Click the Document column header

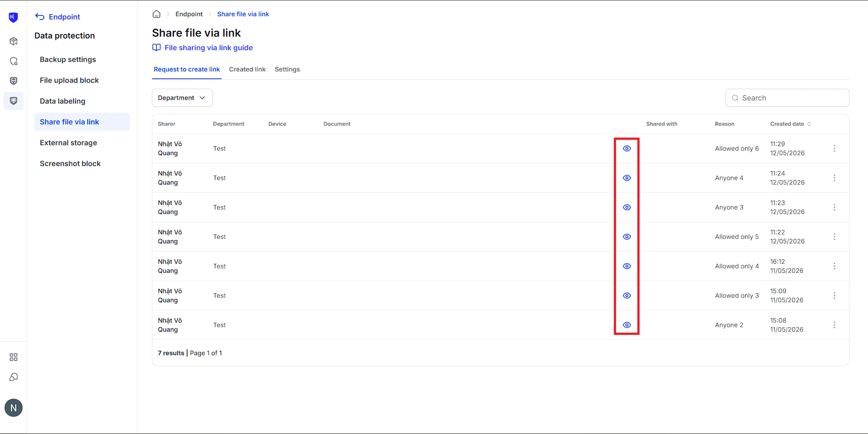point(337,124)
